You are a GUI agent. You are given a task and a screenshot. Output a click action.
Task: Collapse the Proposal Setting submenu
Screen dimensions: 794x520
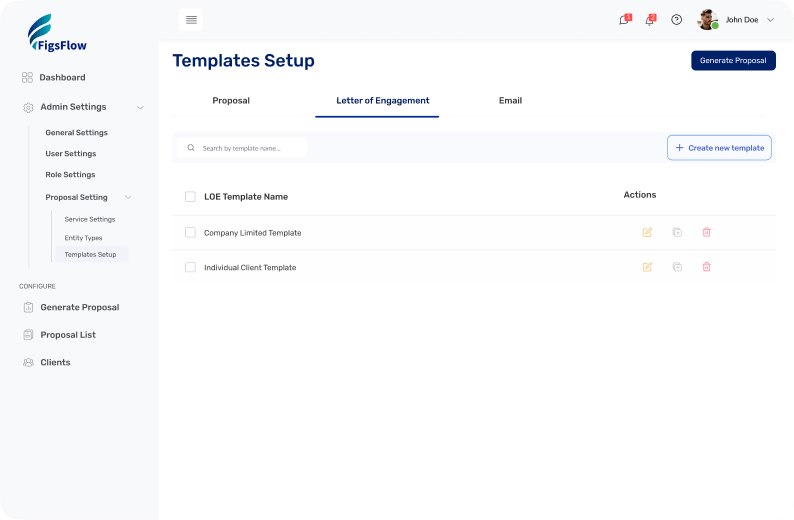pyautogui.click(x=128, y=197)
